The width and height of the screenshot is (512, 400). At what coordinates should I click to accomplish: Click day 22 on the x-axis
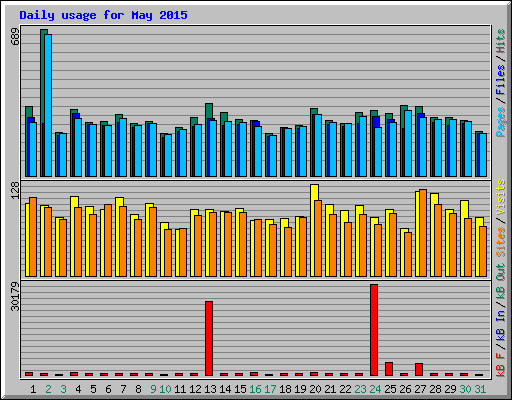click(x=345, y=389)
